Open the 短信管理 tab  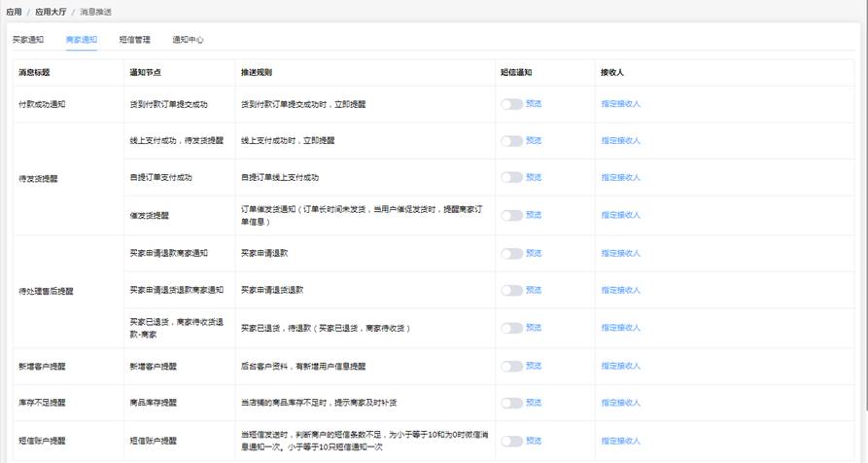pyautogui.click(x=134, y=39)
